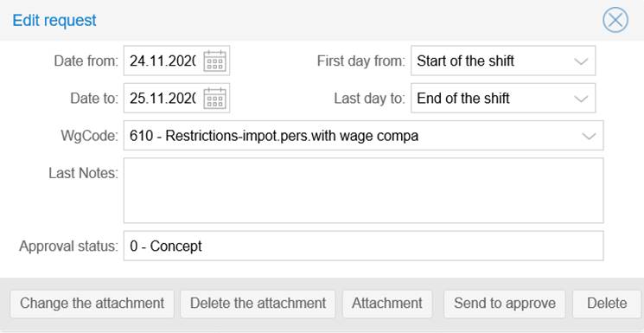Click the Edit request title text

pyautogui.click(x=54, y=20)
